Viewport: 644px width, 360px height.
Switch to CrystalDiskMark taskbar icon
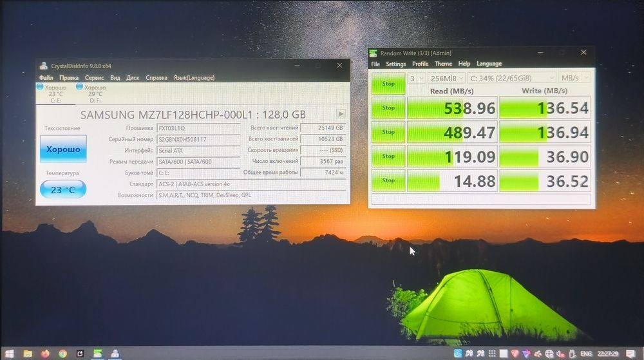pyautogui.click(x=97, y=354)
